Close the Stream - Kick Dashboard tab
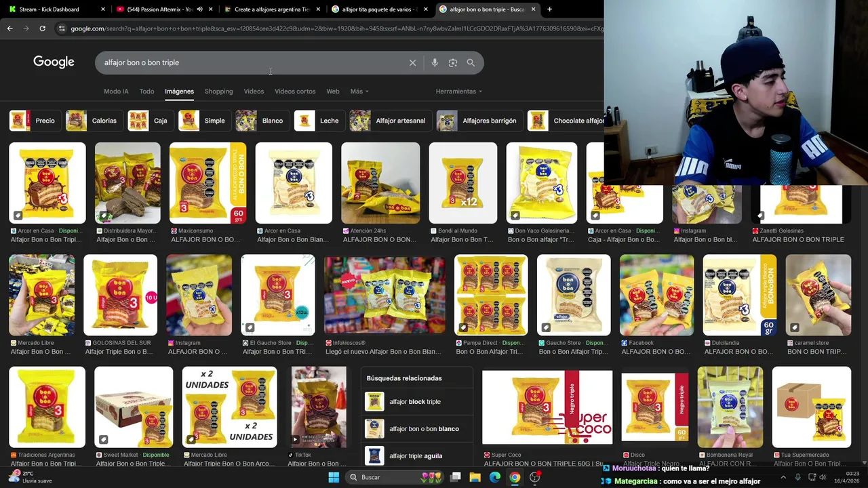Viewport: 868px width, 488px height. point(103,9)
